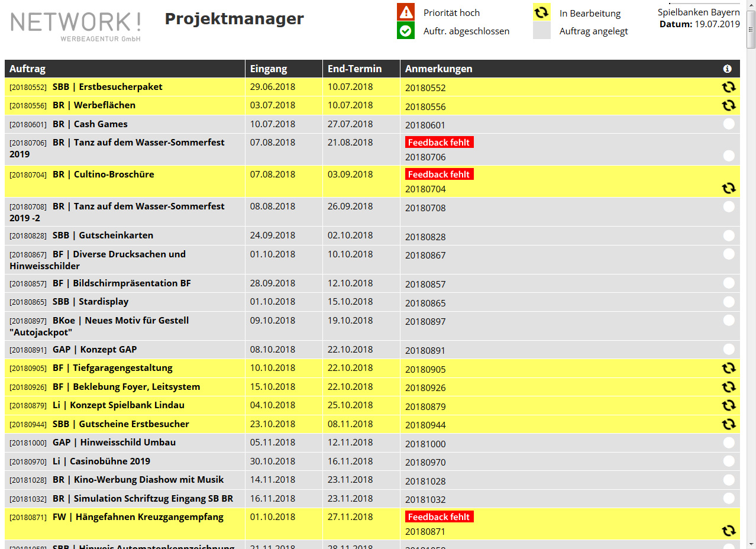Click in-progress icon for Cultino-Broschüre row
Viewport: 756px width, 549px height.
coord(729,188)
